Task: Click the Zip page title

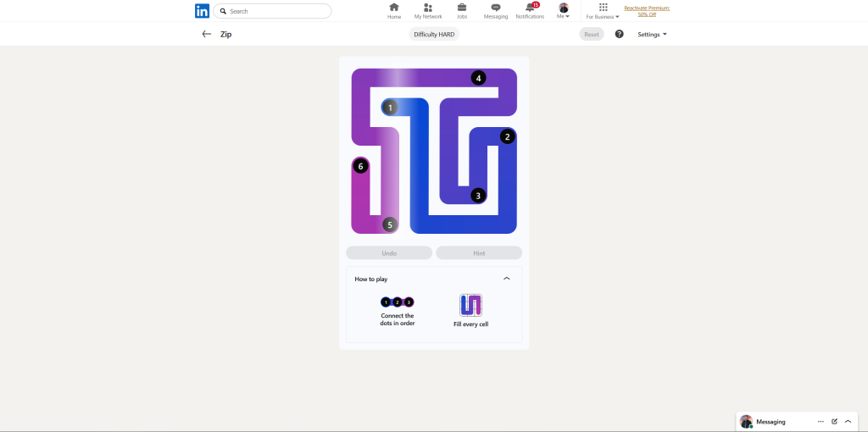Action: point(225,34)
